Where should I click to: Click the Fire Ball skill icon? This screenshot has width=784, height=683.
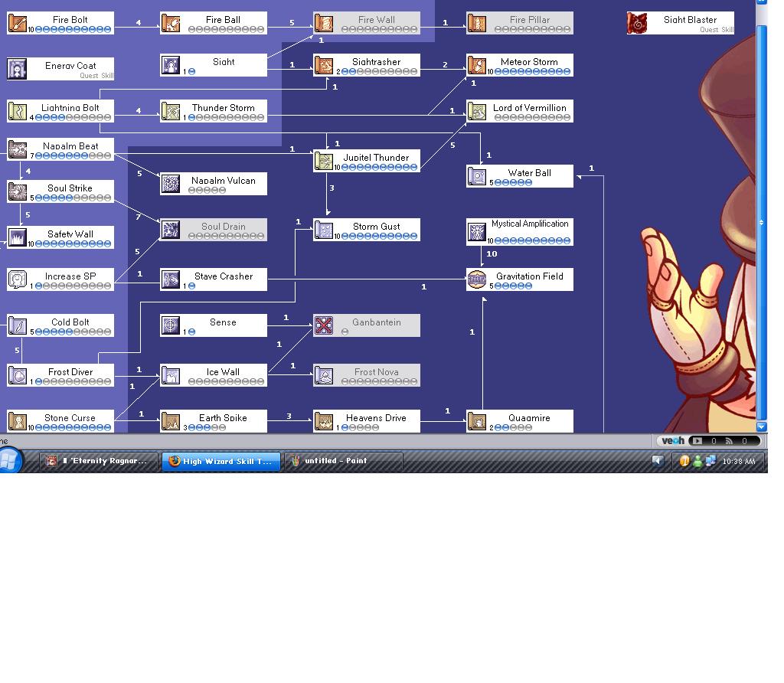171,24
